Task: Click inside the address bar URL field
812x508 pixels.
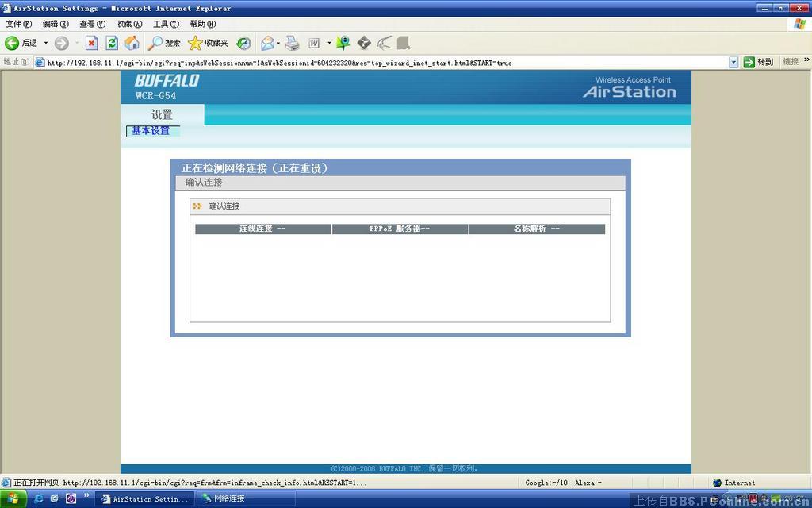Action: tap(381, 63)
